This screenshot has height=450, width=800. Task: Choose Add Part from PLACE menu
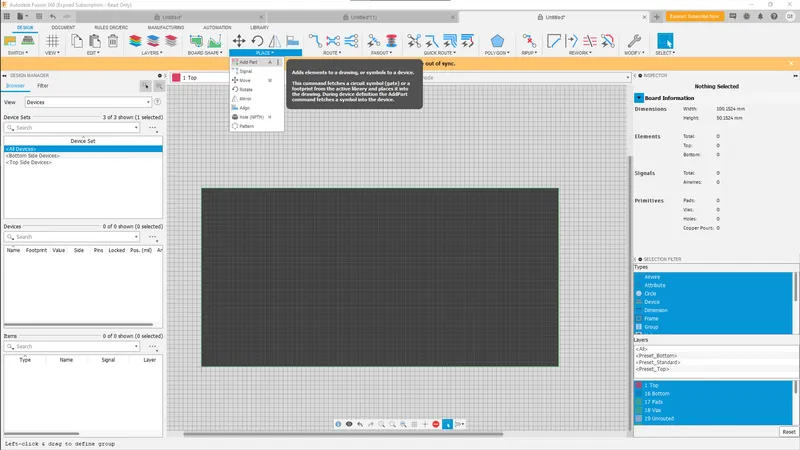point(256,62)
